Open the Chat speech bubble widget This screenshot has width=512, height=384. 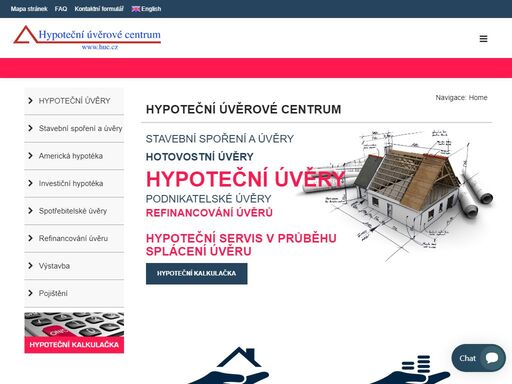(478, 358)
